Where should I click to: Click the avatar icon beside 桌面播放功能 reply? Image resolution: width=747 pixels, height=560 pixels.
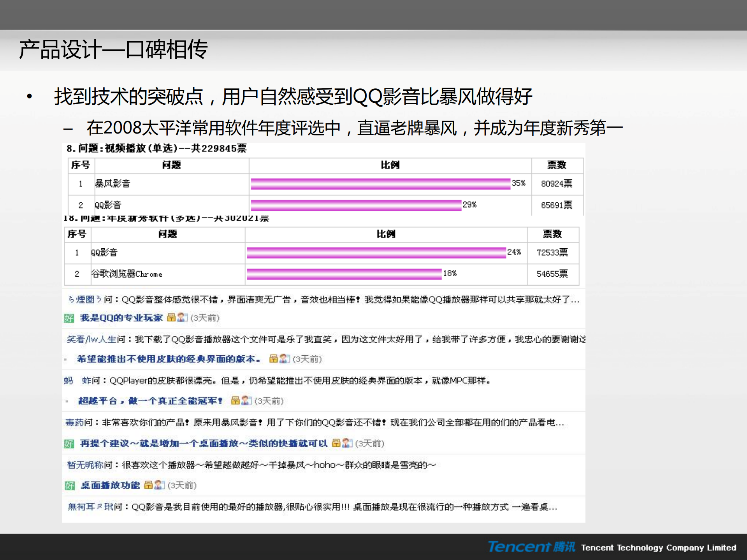(157, 485)
